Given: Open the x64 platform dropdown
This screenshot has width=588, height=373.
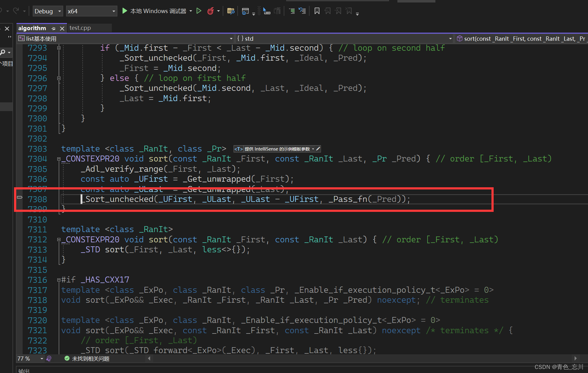Looking at the screenshot, I should pos(92,11).
